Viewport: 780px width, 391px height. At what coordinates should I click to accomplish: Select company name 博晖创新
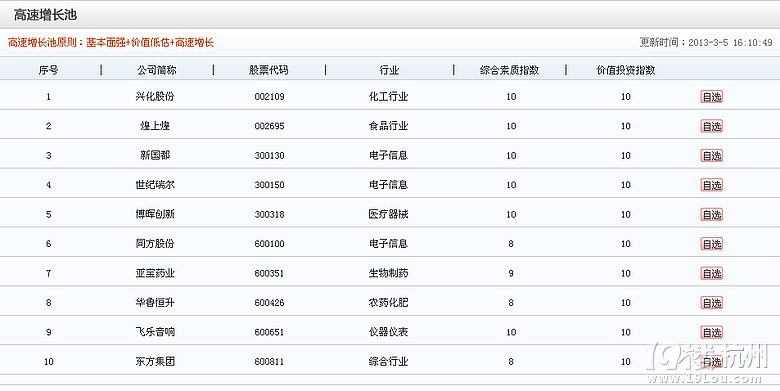point(155,214)
